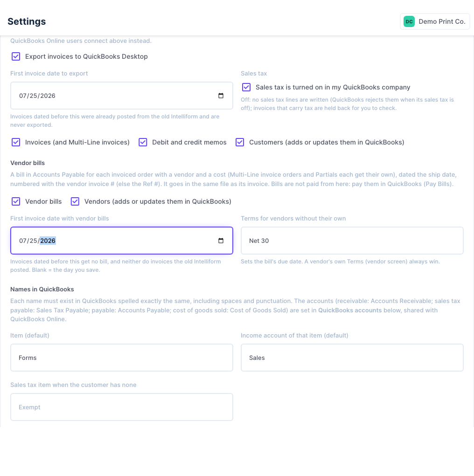This screenshot has height=476, width=474.
Task: Click the Net 30 vendor terms field
Action: coord(352,241)
